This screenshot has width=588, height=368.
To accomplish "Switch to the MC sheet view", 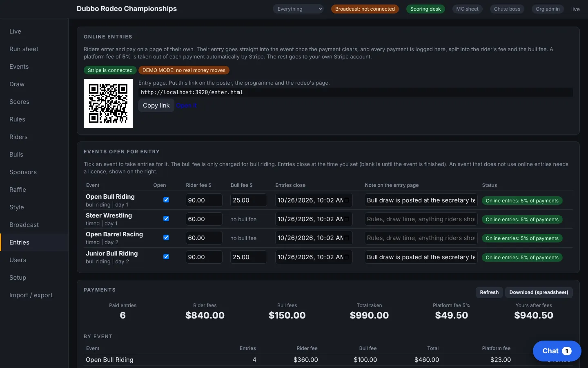I will 467,9.
